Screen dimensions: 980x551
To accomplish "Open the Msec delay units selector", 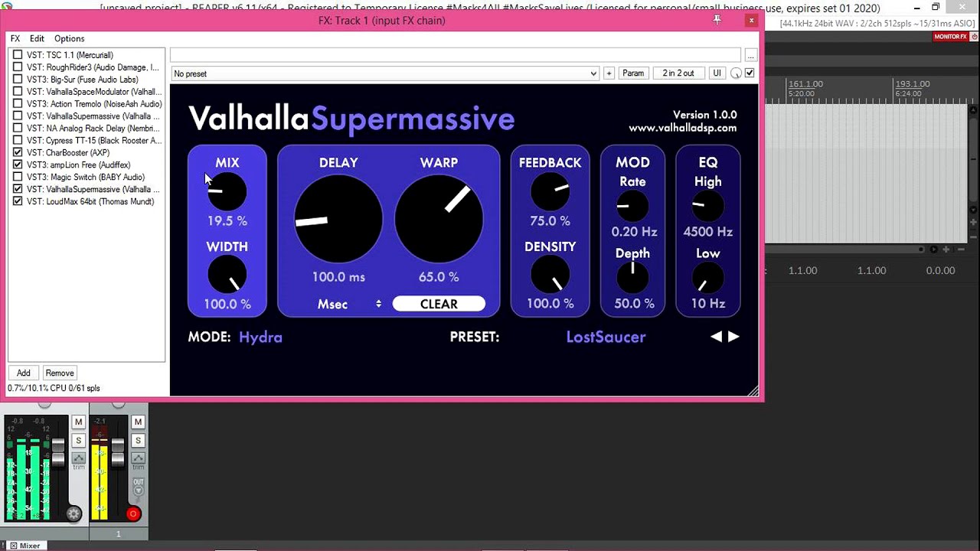I will click(349, 304).
